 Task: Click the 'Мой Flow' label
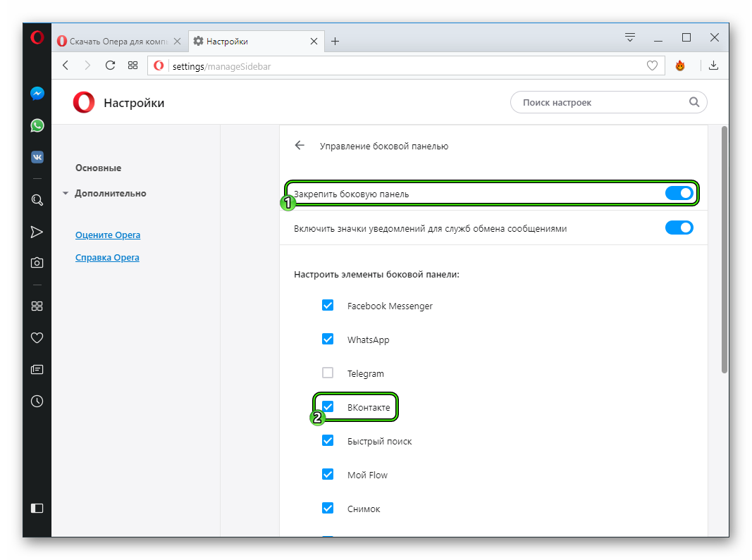coord(367,475)
